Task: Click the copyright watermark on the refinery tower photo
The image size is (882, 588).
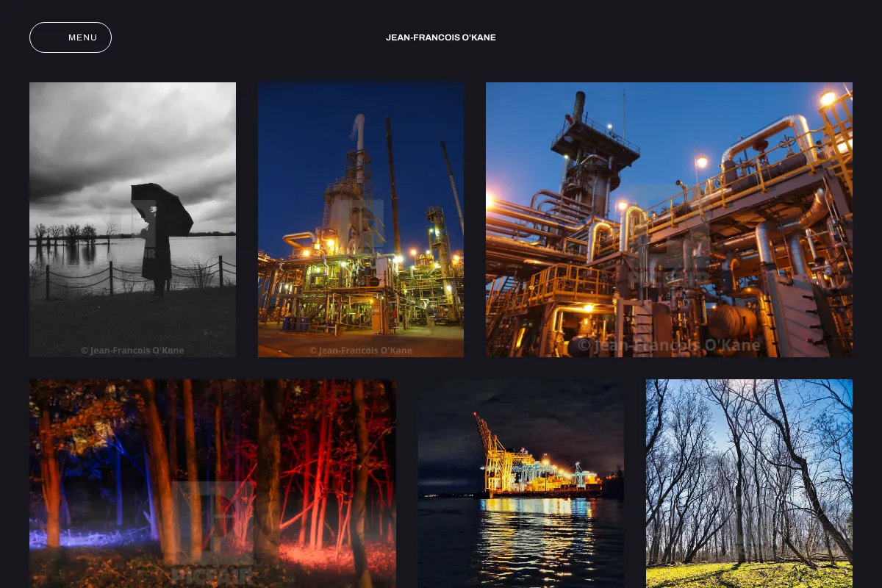Action: coord(361,351)
